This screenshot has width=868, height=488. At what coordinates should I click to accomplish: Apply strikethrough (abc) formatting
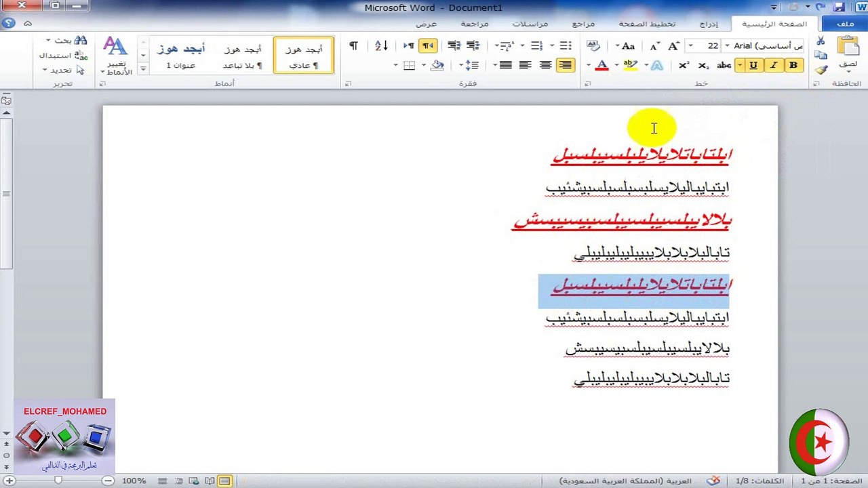pyautogui.click(x=724, y=65)
